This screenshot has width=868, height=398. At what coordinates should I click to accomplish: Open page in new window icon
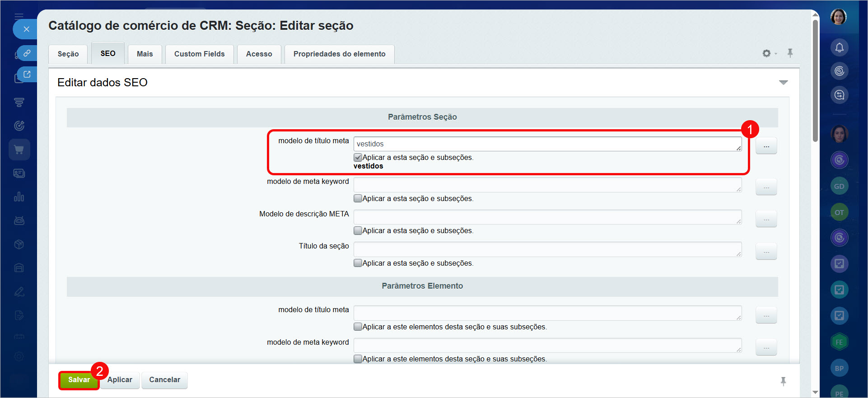pyautogui.click(x=27, y=75)
